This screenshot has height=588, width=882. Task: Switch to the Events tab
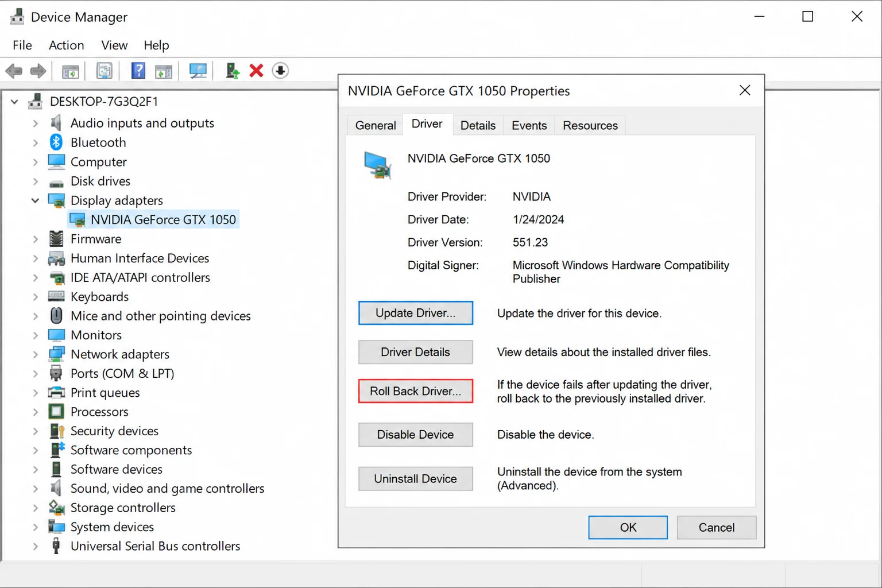(x=529, y=125)
